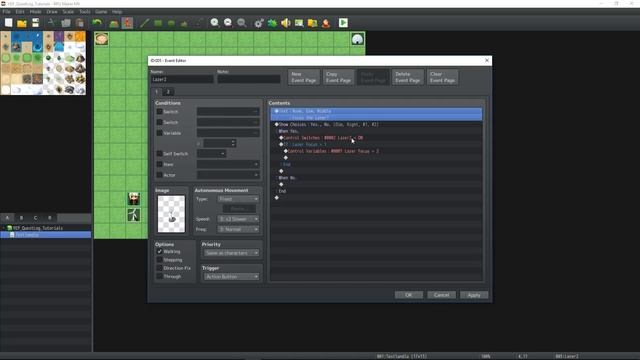This screenshot has width=640, height=360.
Task: Click the Clear Event Page button
Action: pyautogui.click(x=442, y=77)
